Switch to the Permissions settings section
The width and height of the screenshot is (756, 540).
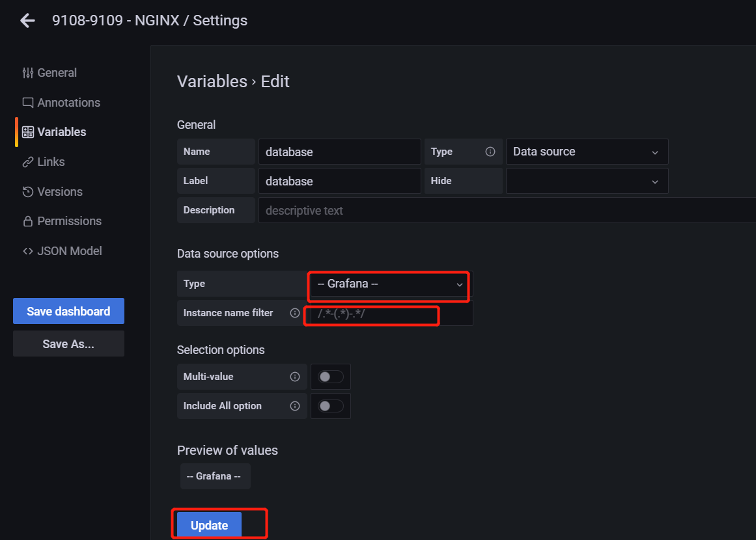pos(70,221)
